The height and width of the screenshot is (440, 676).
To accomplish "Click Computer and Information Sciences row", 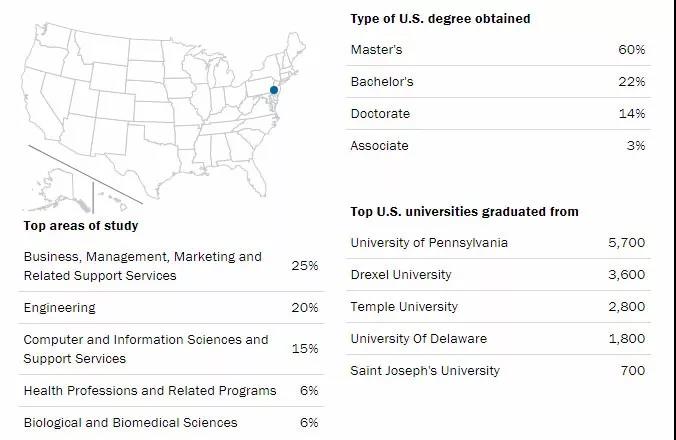I will (146, 348).
